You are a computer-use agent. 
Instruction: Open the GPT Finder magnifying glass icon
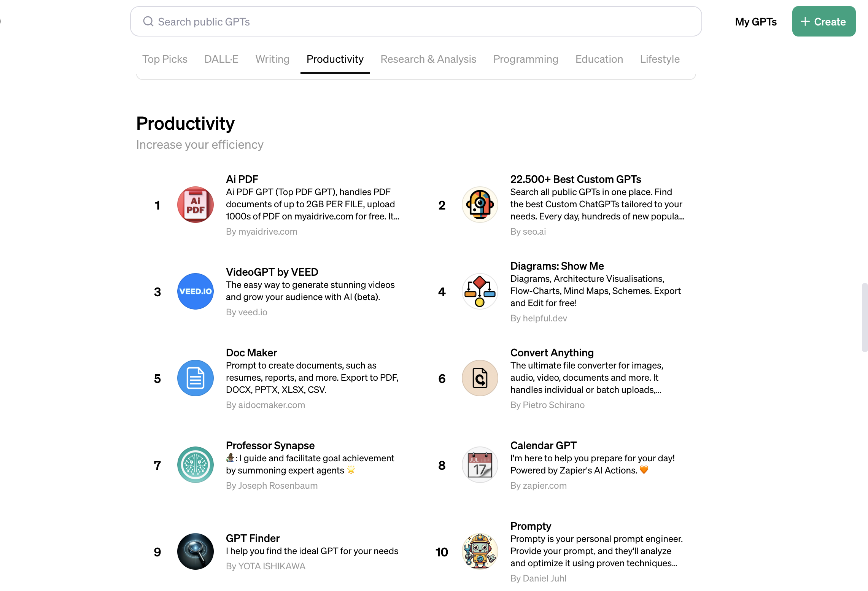point(196,551)
